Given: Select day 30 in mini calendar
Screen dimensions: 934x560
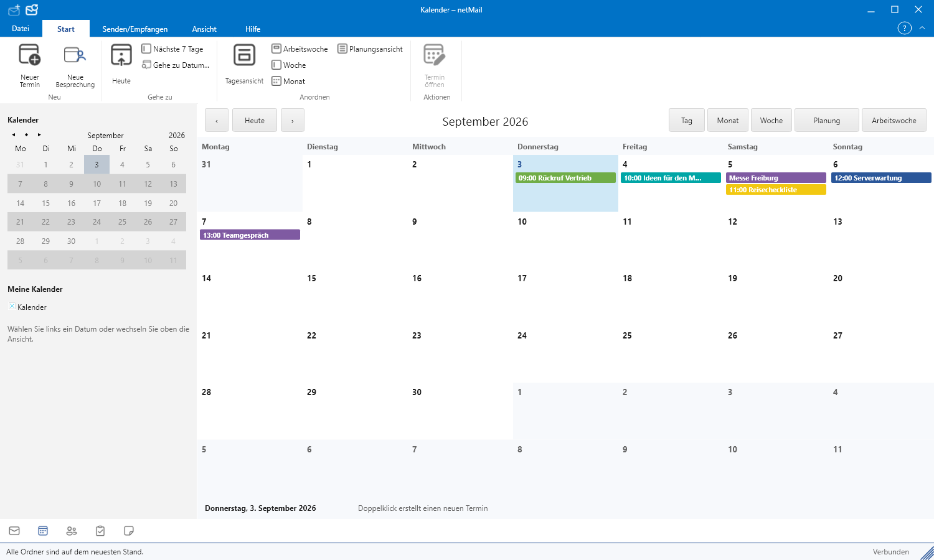Looking at the screenshot, I should point(72,241).
